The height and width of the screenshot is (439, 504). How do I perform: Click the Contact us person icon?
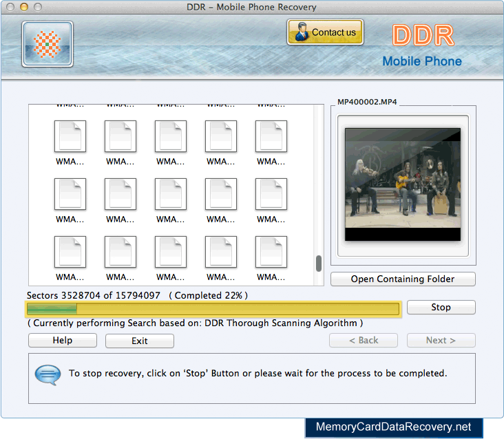click(301, 32)
